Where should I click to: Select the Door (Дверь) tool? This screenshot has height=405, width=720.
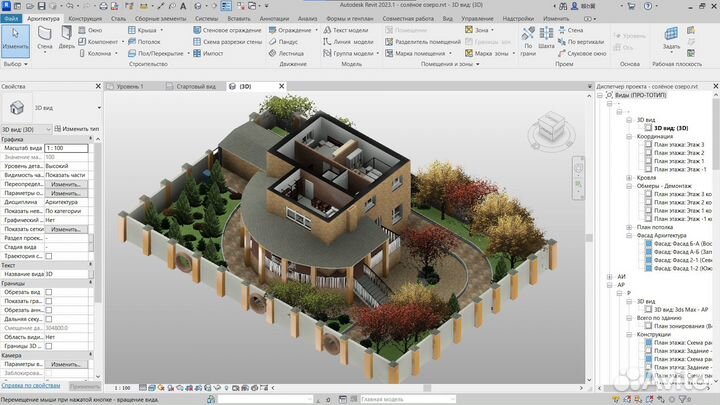coord(67,38)
